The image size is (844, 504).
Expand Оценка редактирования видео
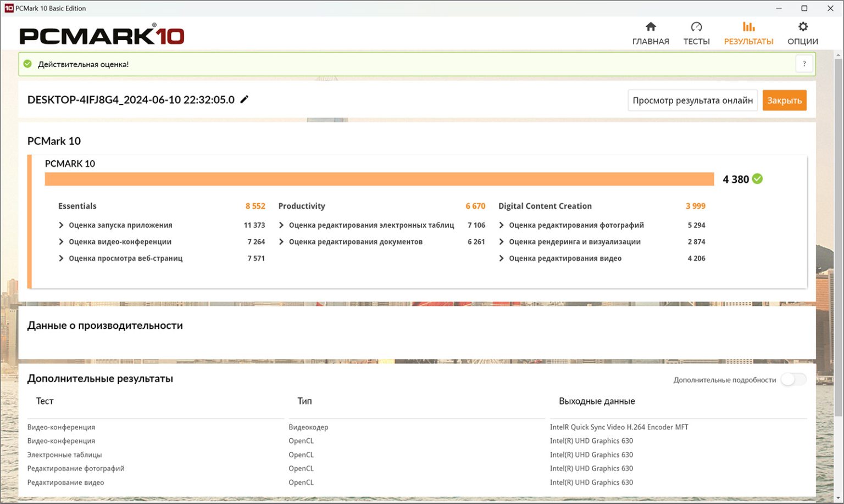(x=501, y=258)
